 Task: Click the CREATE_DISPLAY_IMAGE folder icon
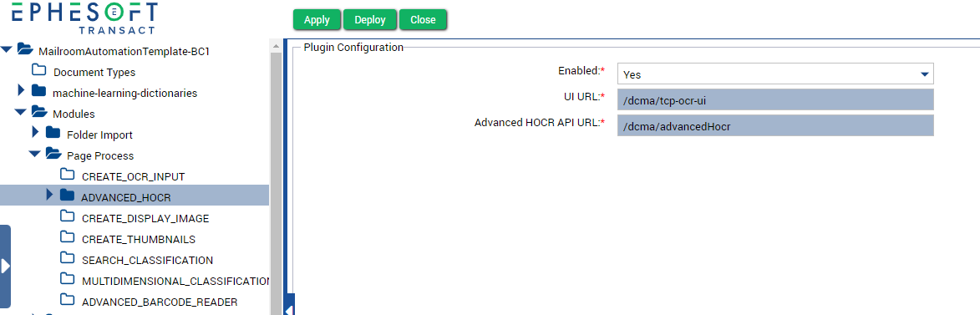coord(67,217)
